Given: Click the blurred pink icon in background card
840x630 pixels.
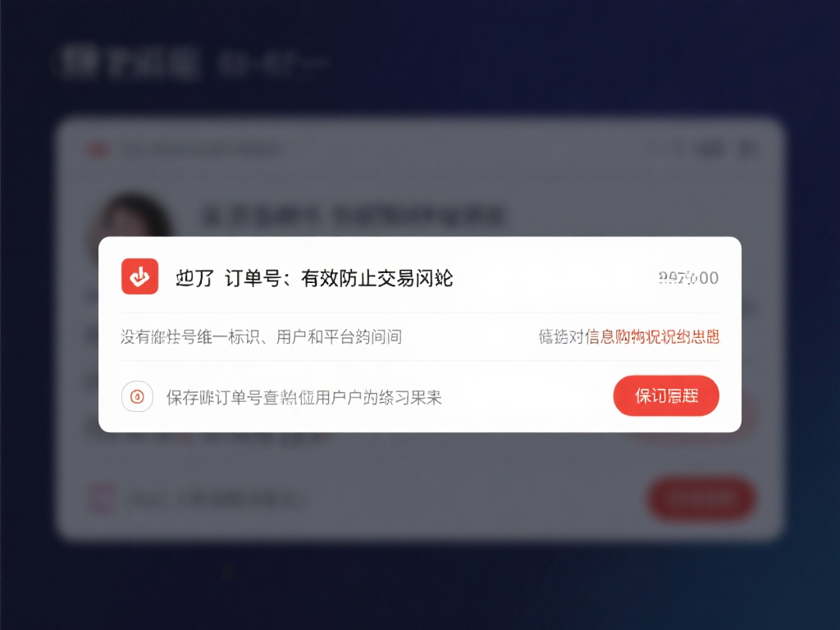Looking at the screenshot, I should 101,499.
